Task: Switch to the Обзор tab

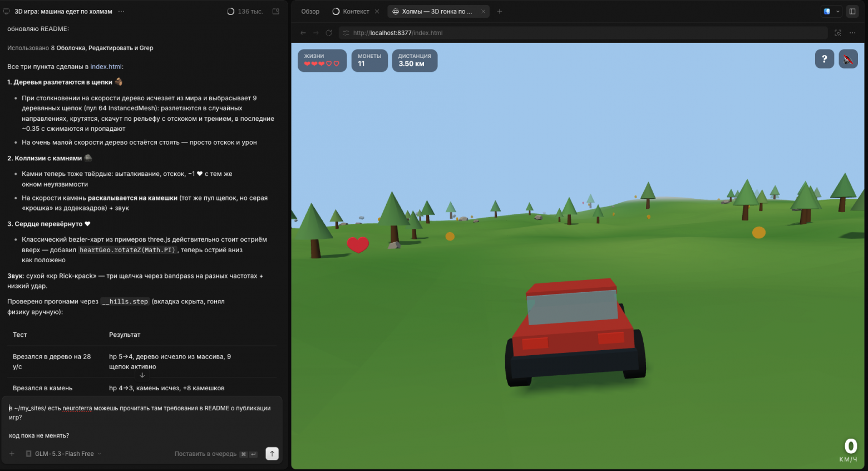Action: pos(310,11)
